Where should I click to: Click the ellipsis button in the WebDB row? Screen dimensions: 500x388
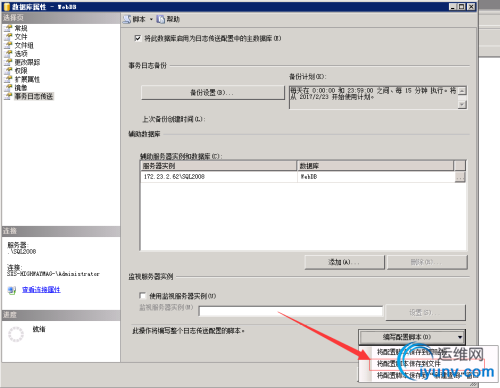click(x=460, y=177)
